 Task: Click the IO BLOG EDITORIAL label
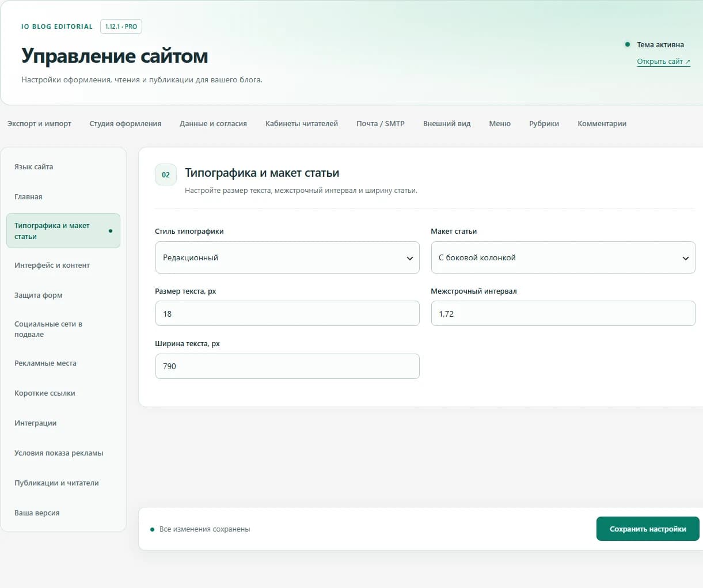tap(57, 26)
